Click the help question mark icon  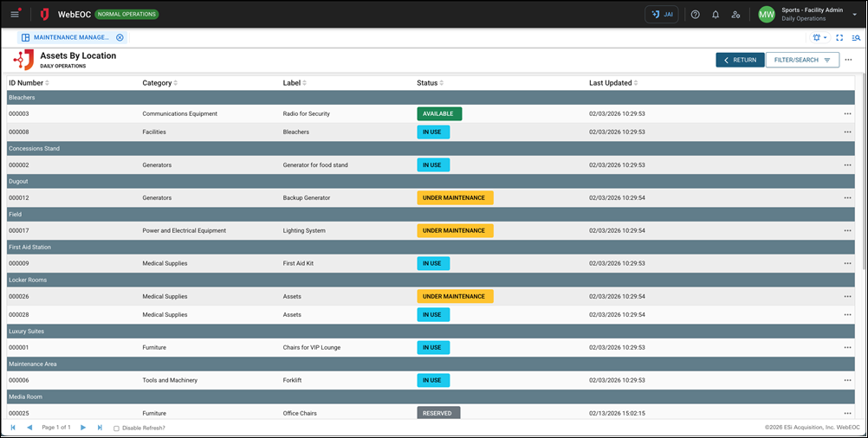point(695,14)
